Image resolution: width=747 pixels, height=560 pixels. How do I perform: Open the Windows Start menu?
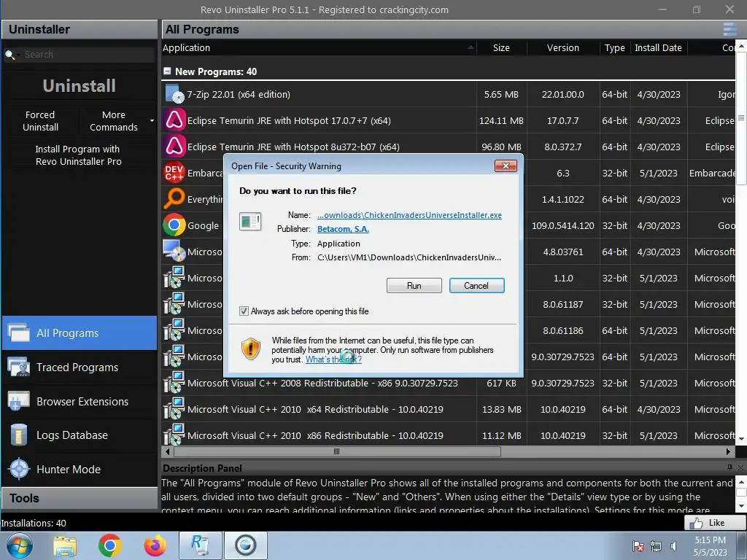19,545
